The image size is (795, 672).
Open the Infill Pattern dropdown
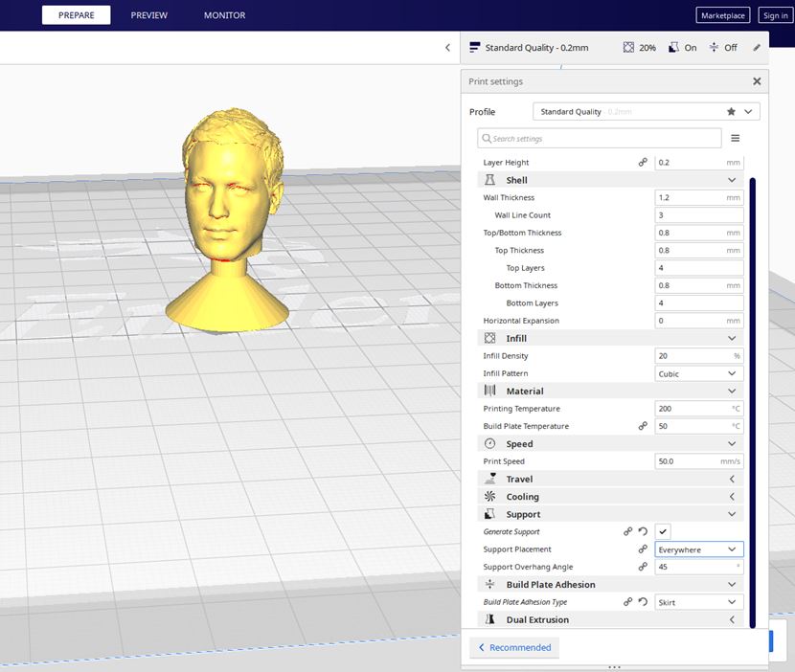699,373
